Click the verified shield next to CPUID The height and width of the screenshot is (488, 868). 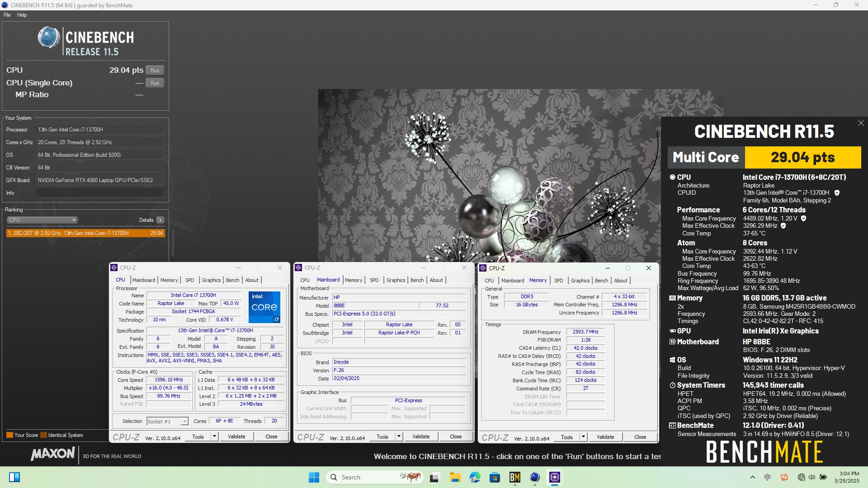[x=837, y=193]
